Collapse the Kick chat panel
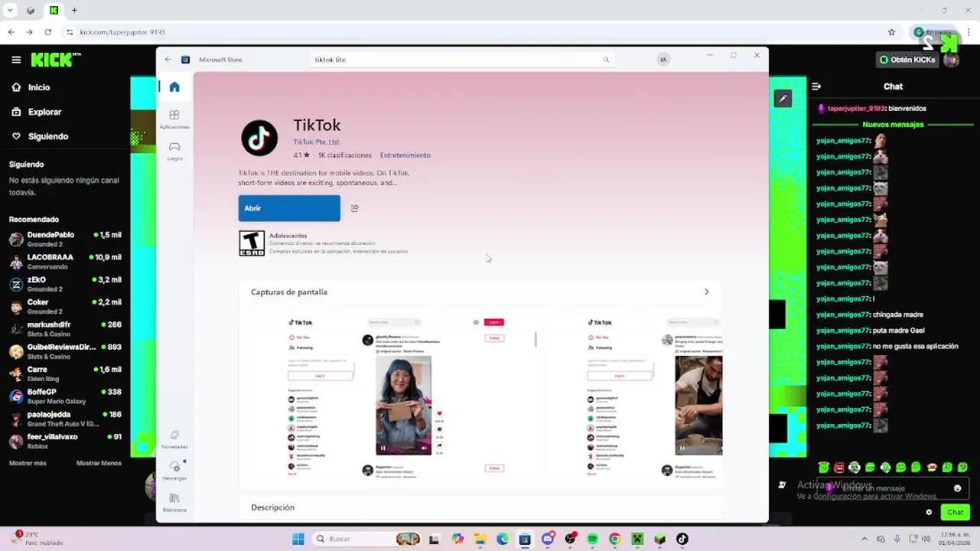The width and height of the screenshot is (980, 551). click(816, 86)
